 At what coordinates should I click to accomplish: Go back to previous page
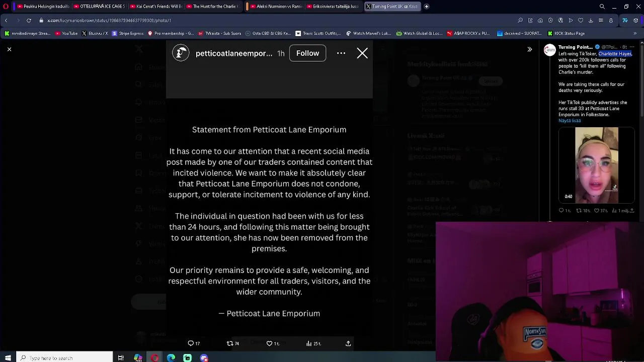[6, 21]
